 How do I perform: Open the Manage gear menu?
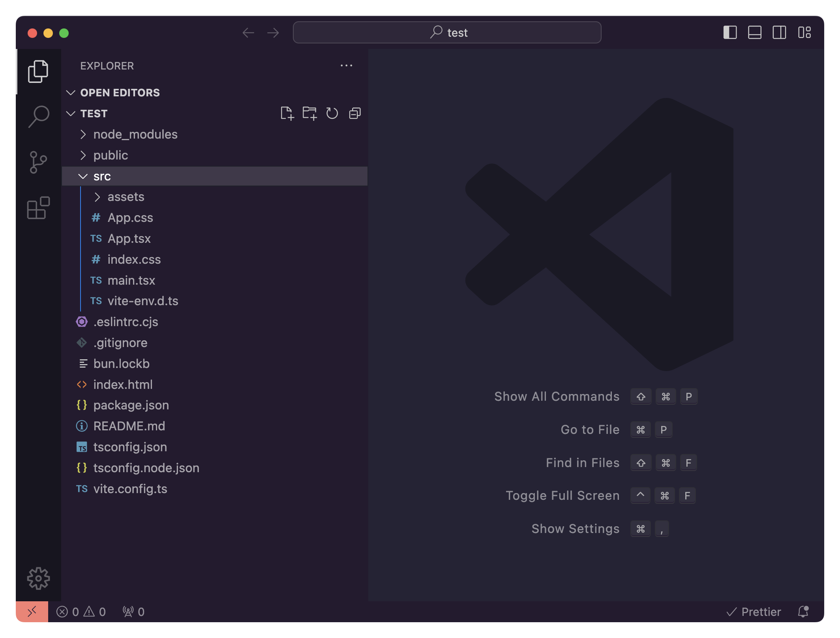click(38, 578)
